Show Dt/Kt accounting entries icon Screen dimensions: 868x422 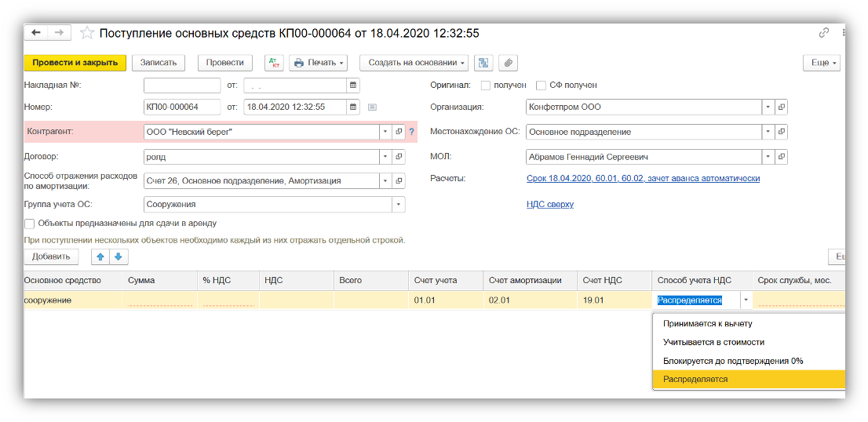(x=274, y=63)
